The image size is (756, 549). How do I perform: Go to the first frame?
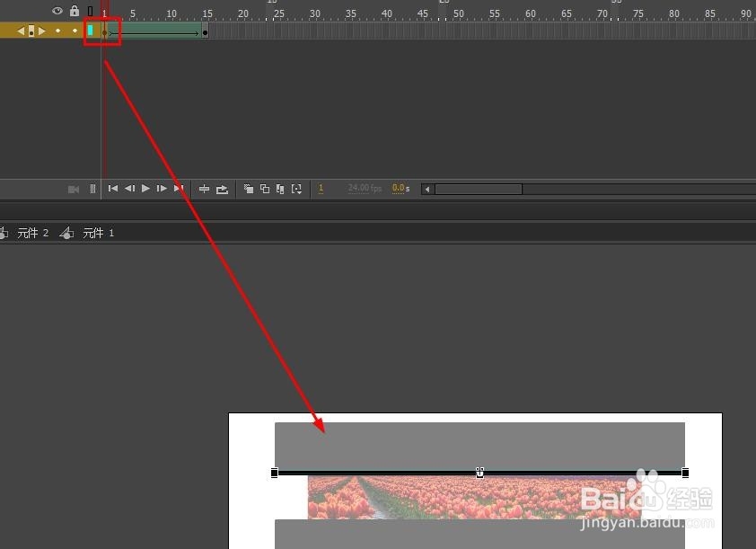tap(113, 188)
